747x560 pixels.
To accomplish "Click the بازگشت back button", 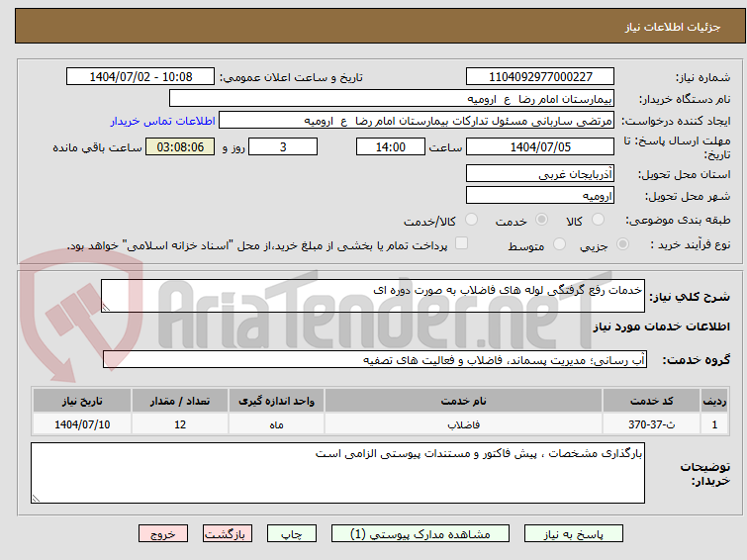I will [228, 534].
